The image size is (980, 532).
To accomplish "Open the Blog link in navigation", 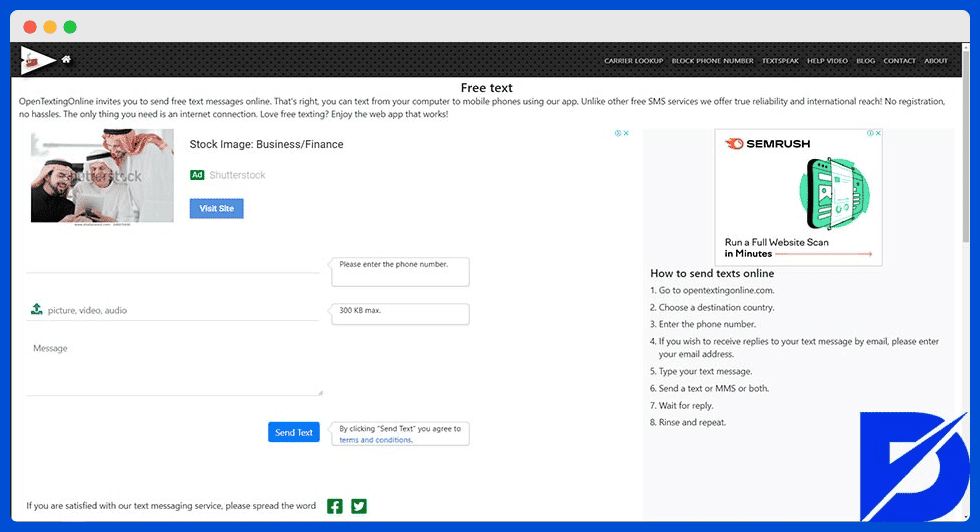I will coord(865,61).
